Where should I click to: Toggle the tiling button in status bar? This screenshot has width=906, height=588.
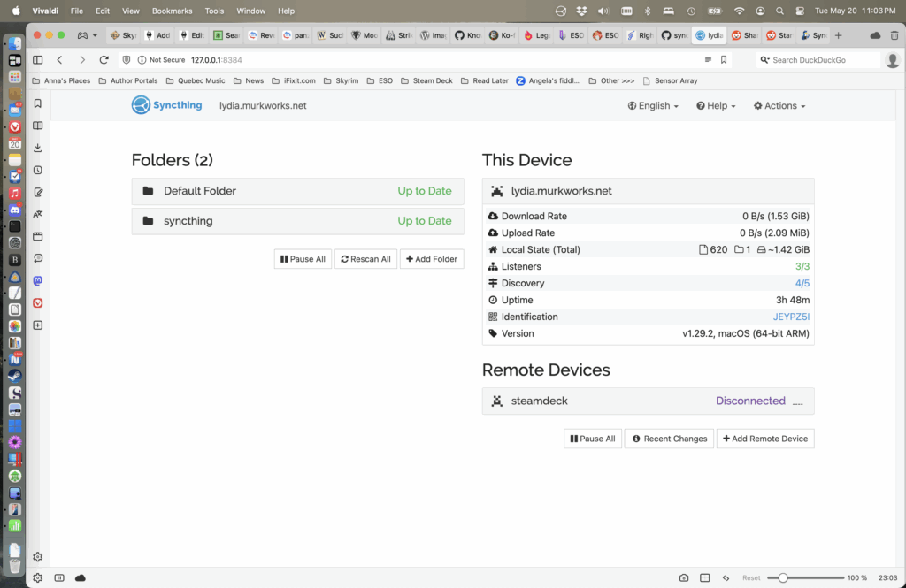coord(705,577)
